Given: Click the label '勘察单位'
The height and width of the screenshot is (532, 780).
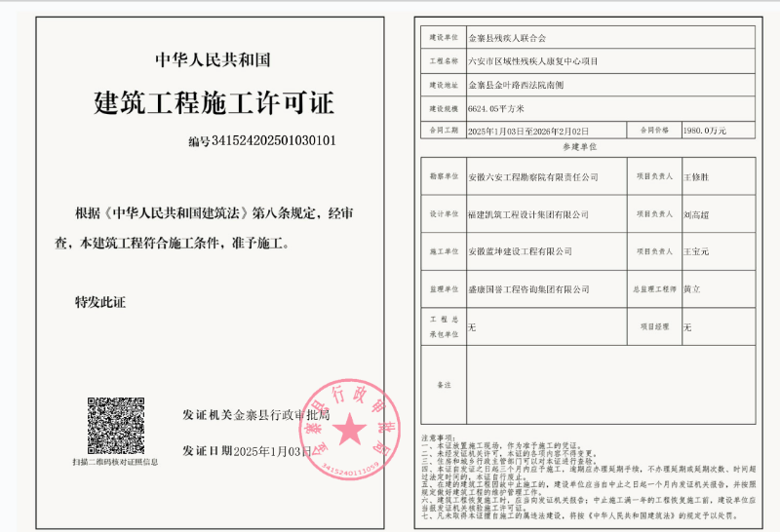Looking at the screenshot, I should click(x=444, y=176).
